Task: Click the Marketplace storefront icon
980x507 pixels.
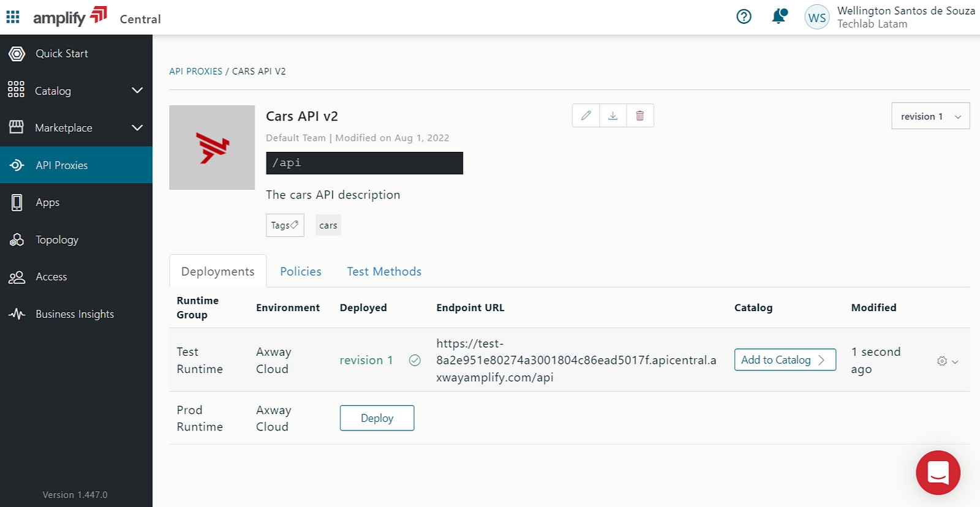Action: pos(17,127)
